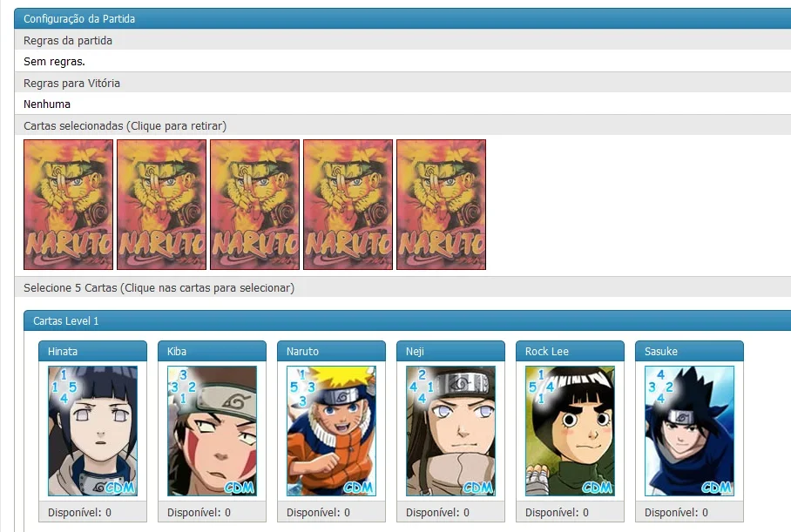791x532 pixels.
Task: Remove the fourth selected Naruto card
Action: [348, 205]
